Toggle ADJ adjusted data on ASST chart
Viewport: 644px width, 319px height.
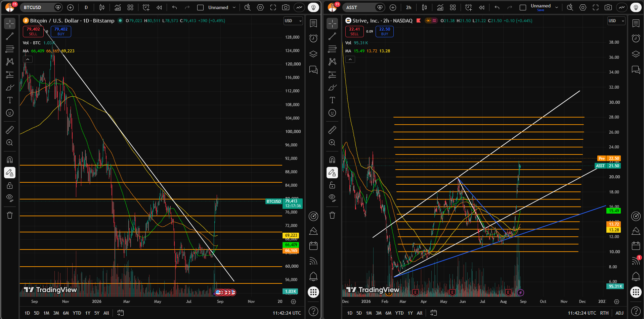click(x=619, y=313)
